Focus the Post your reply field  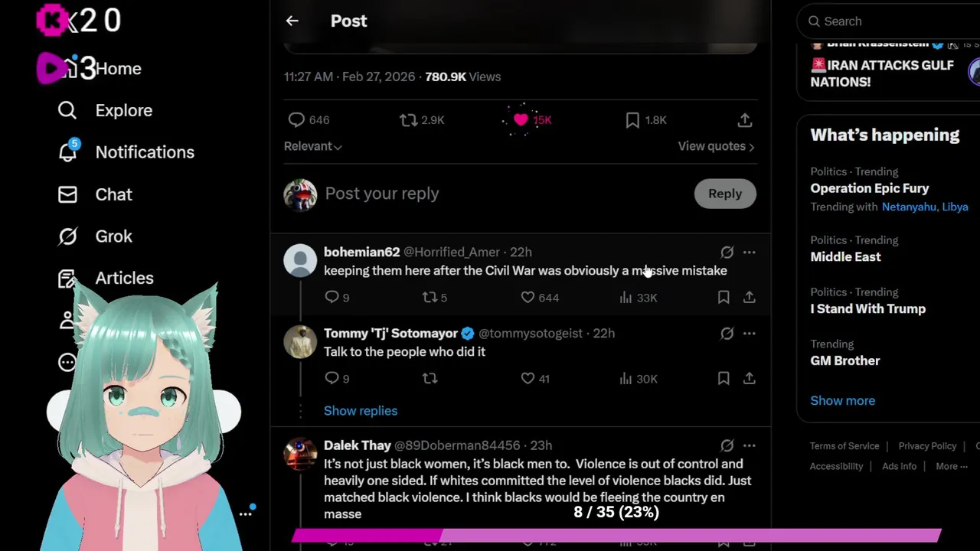[x=505, y=194]
